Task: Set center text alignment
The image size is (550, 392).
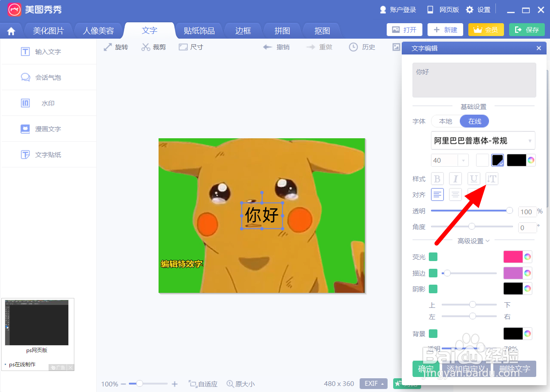Action: (455, 195)
